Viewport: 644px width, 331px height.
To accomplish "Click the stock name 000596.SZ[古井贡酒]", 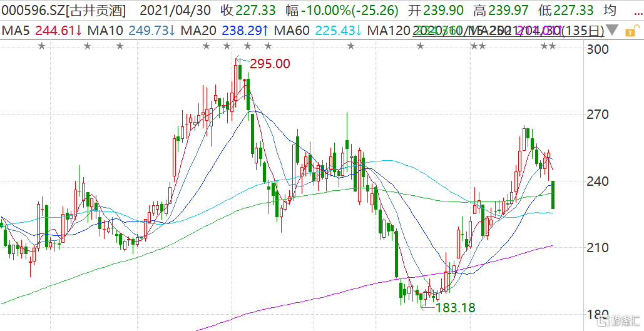I will pos(63,11).
